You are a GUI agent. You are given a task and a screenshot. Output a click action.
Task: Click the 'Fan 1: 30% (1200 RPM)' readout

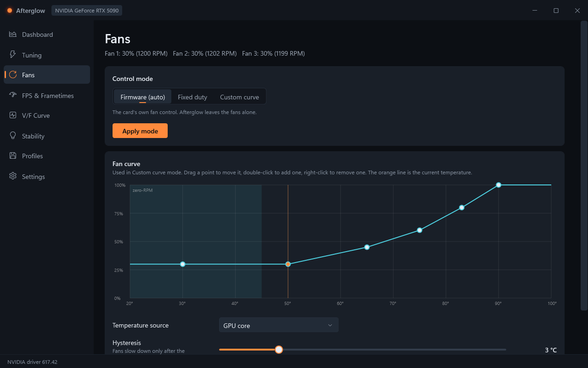(x=136, y=53)
